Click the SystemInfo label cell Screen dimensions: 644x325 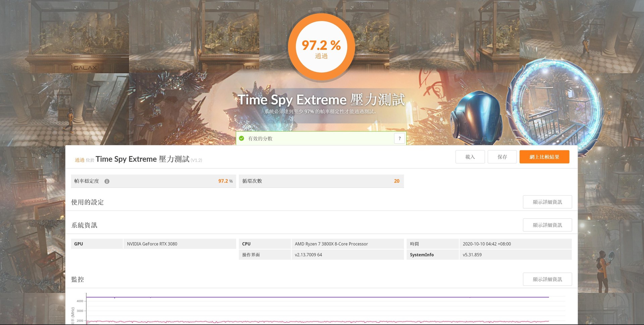tap(432, 255)
